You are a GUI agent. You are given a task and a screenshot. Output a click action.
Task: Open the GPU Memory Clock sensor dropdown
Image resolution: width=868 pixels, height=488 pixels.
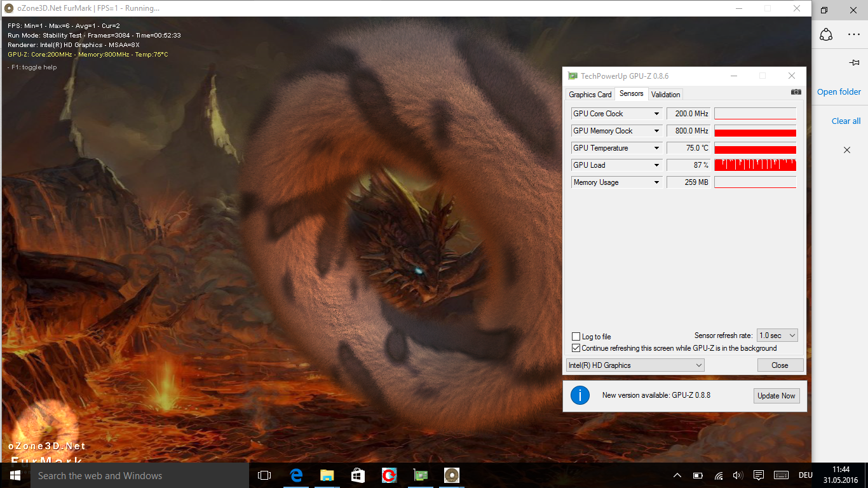tap(657, 131)
